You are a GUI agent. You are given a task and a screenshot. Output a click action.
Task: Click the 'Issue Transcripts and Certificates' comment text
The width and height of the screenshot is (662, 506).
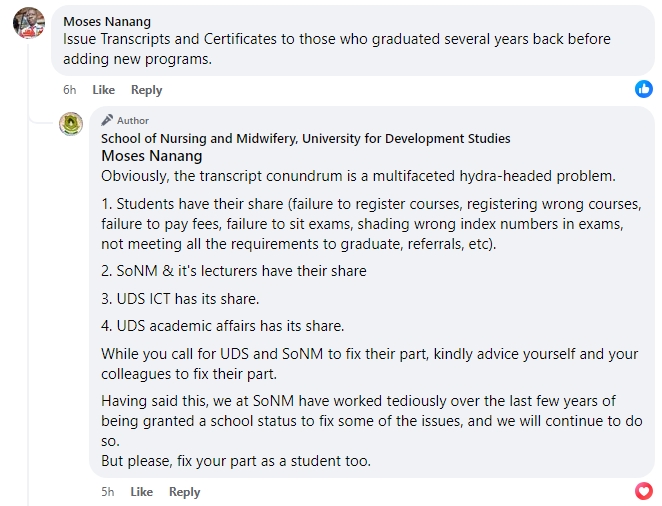336,49
